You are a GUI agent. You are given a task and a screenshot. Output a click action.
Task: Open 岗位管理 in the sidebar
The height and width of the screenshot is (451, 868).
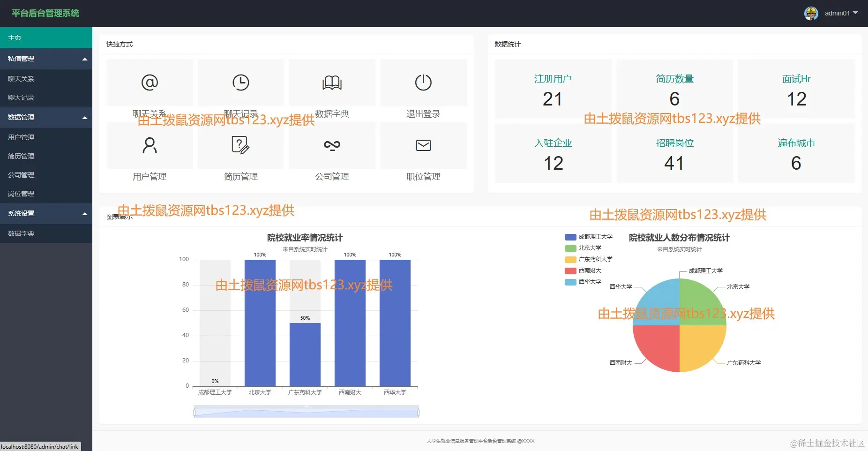pos(46,194)
